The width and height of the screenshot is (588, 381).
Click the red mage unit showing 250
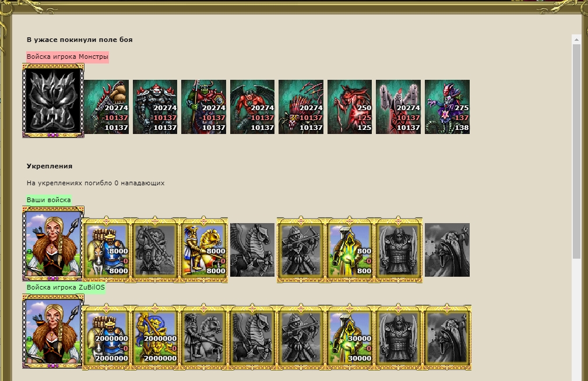pos(350,107)
